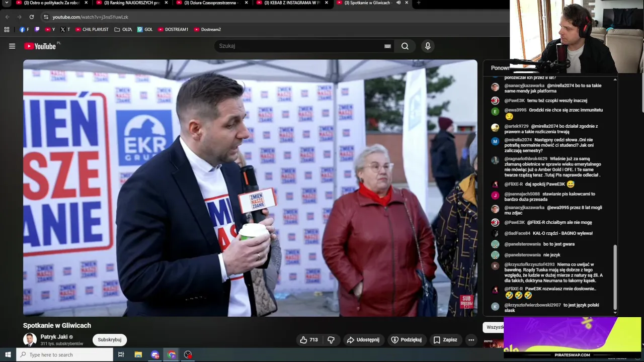This screenshot has width=644, height=362.
Task: Close the 'Dziura Czasoprzestrzenna' tab
Action: (246, 3)
